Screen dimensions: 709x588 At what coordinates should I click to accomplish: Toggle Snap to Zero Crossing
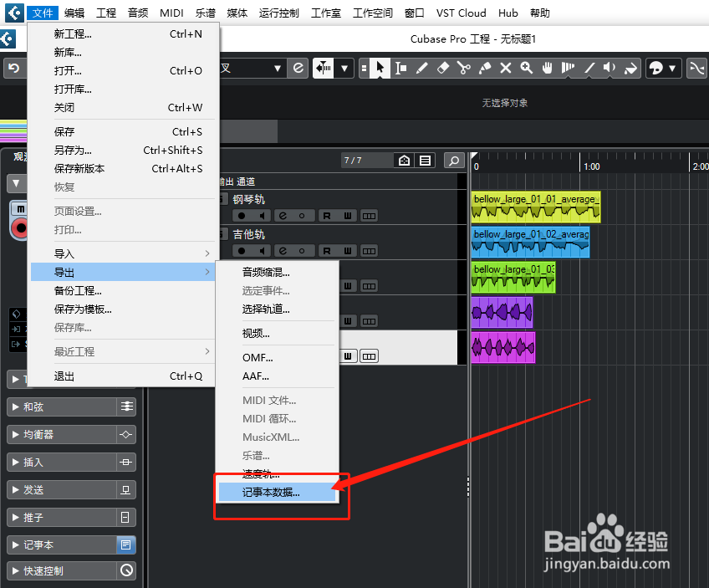696,69
